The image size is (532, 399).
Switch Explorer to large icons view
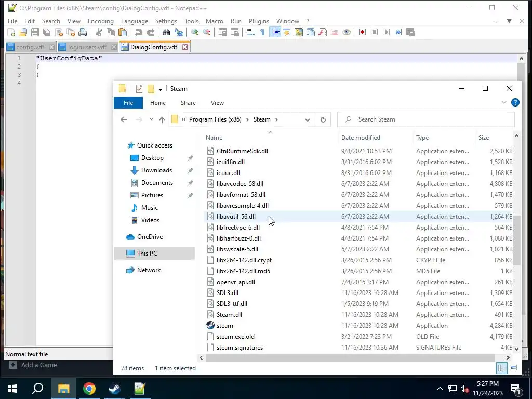(x=513, y=368)
